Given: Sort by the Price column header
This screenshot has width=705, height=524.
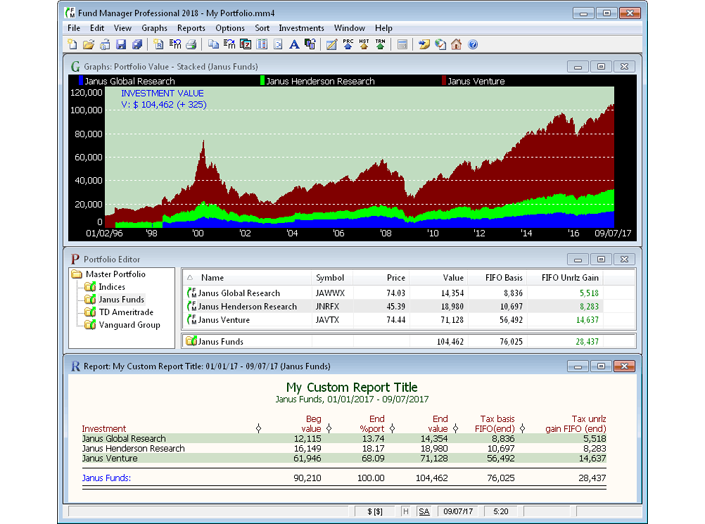Looking at the screenshot, I should (x=381, y=278).
